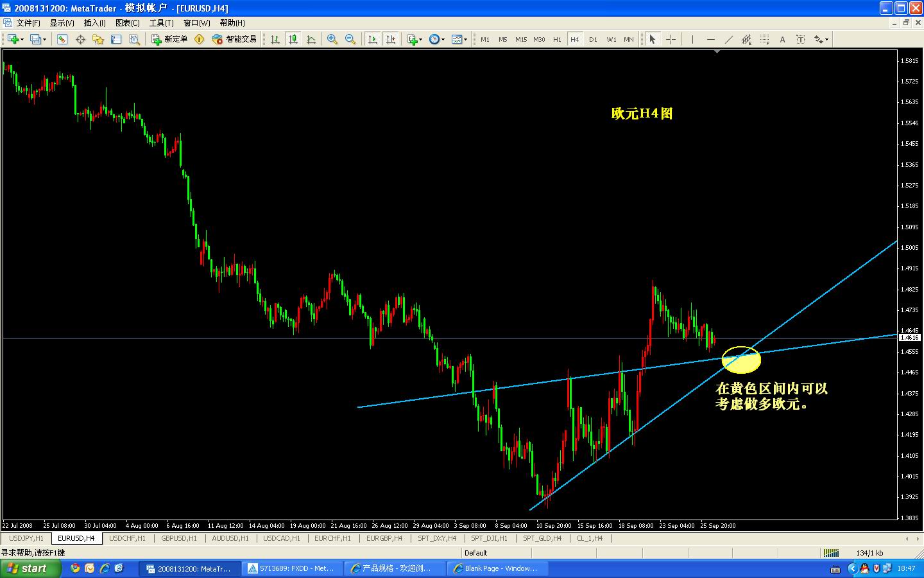Zoom out on the chart
924x578 pixels.
coord(350,39)
